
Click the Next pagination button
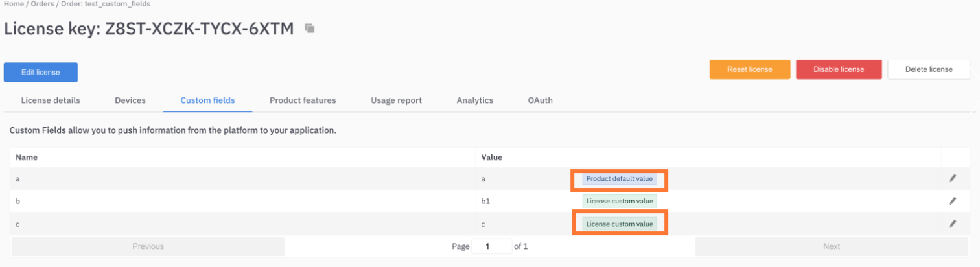(x=831, y=246)
